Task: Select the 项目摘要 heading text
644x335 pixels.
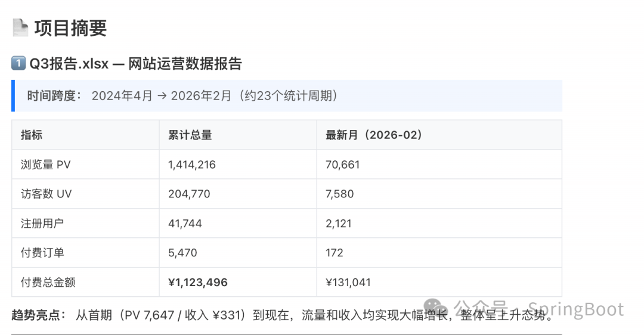Action: (x=70, y=29)
